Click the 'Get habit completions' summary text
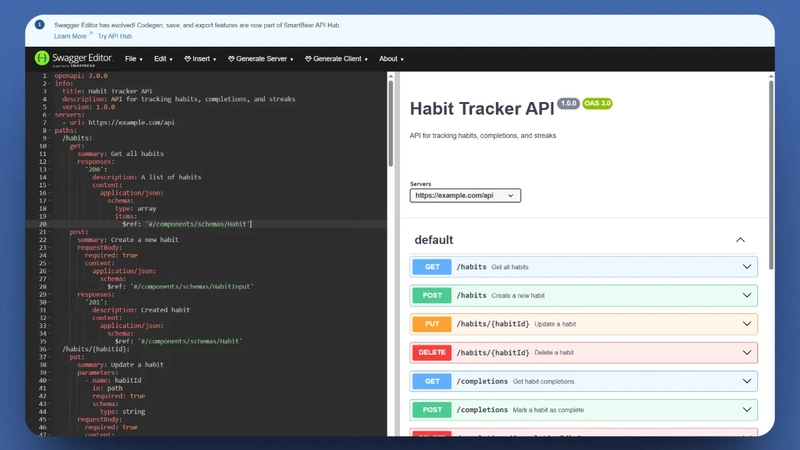 [x=543, y=382]
